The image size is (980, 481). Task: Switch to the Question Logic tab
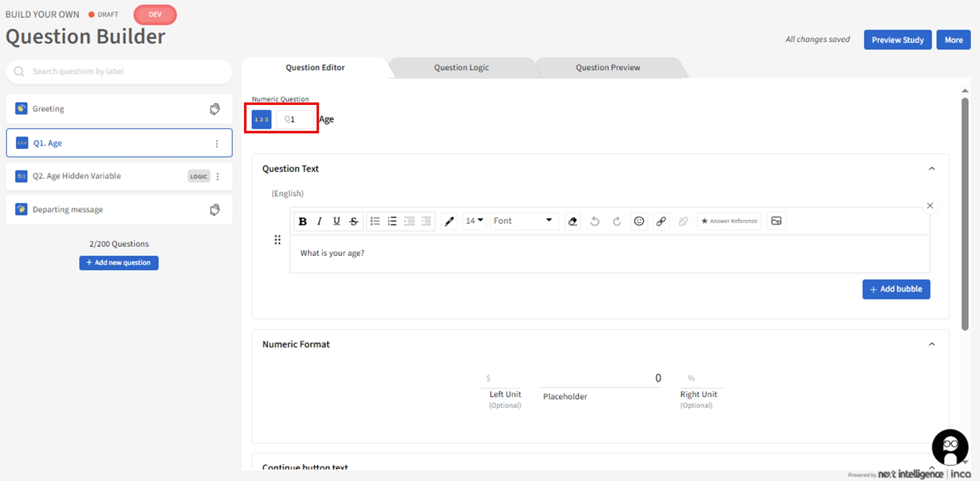(x=461, y=68)
